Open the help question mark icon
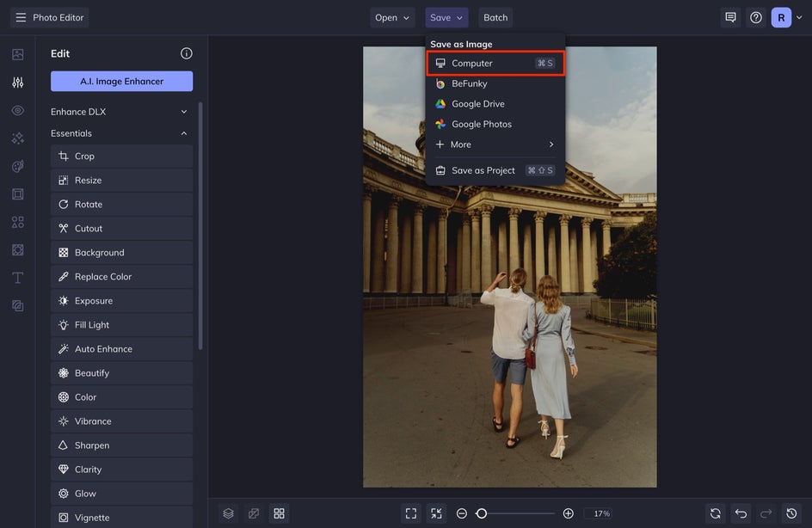 click(755, 17)
